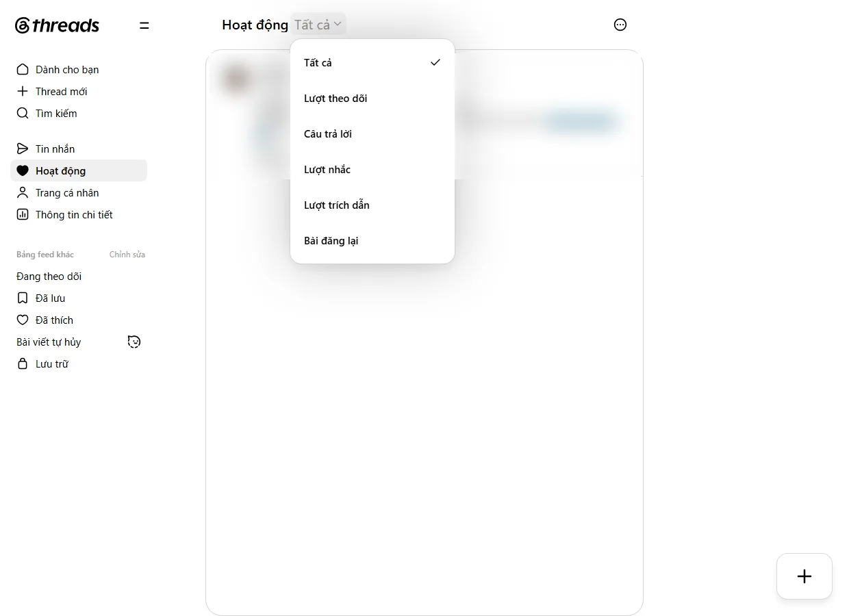The height and width of the screenshot is (616, 849).
Task: Open the sidebar menu (two-line icon)
Action: [x=144, y=25]
